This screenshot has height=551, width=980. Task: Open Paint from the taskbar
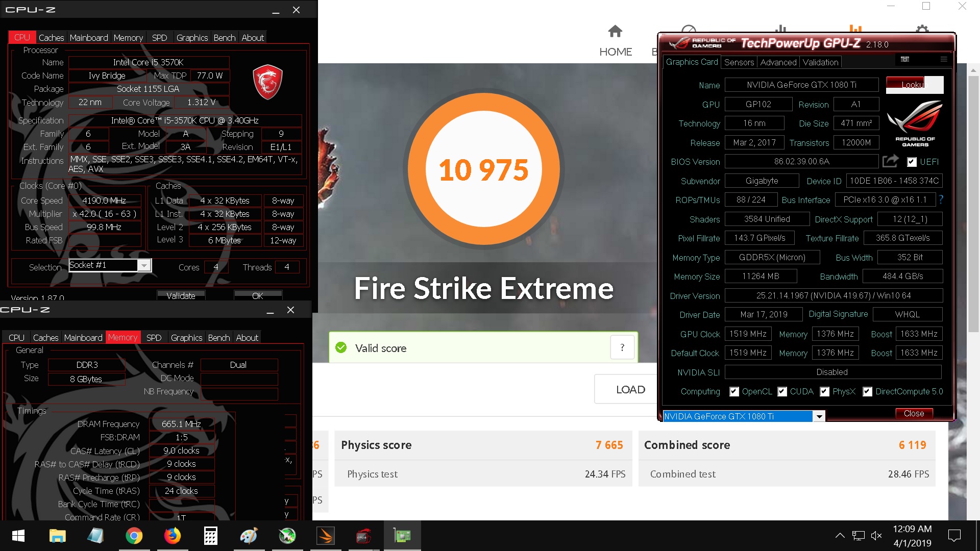[x=249, y=536]
